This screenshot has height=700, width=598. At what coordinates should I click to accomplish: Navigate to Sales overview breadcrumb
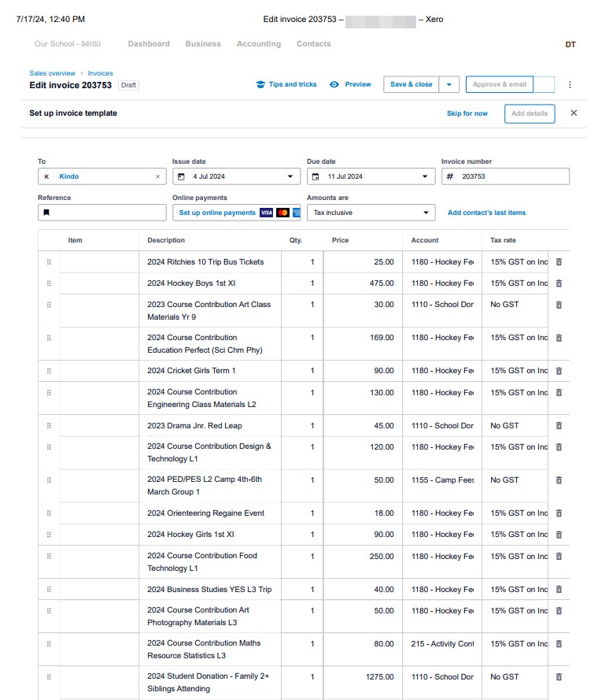click(52, 73)
